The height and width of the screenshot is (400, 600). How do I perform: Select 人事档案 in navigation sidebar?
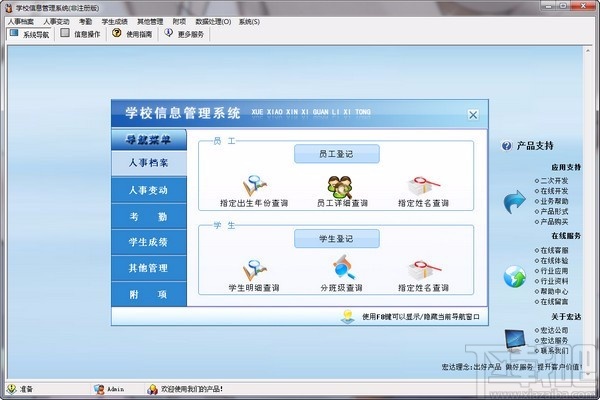tap(149, 163)
